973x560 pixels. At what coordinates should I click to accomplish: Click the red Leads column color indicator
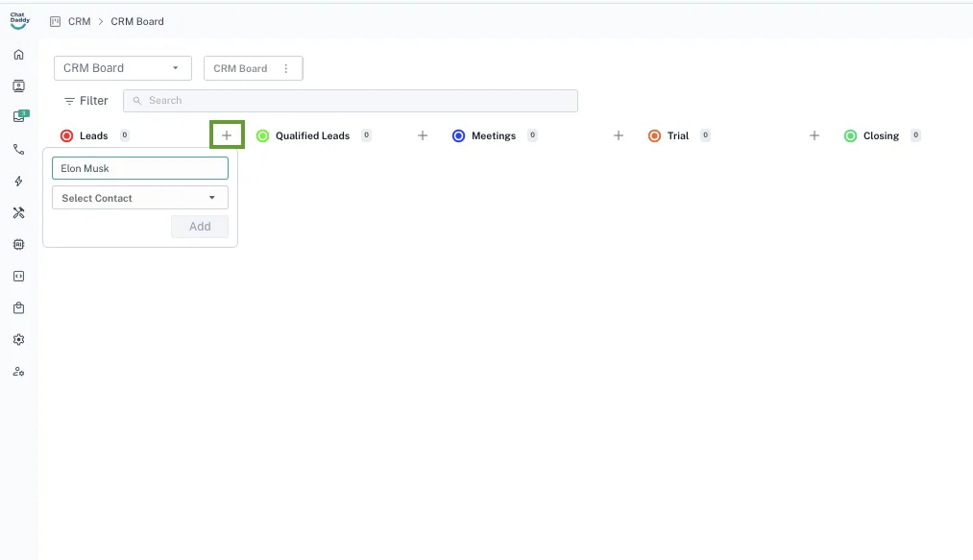click(66, 136)
